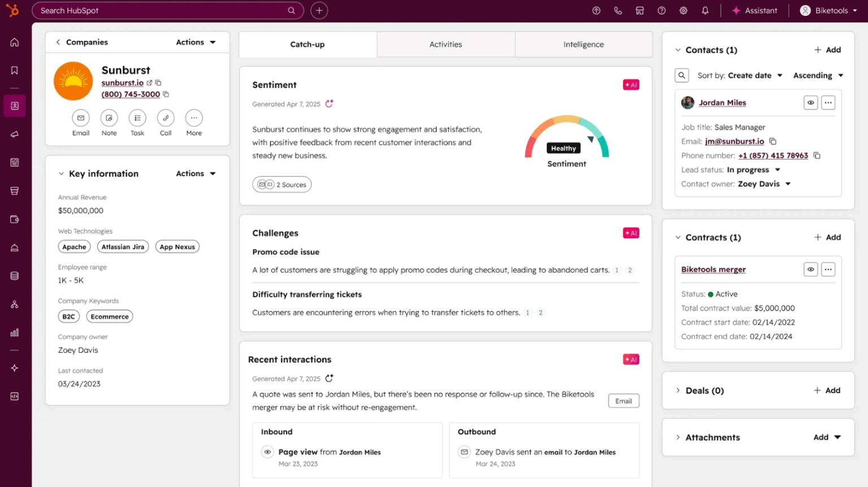Viewport: 868px width, 487px height.
Task: Preview the Jordan Miles contact
Action: point(811,102)
